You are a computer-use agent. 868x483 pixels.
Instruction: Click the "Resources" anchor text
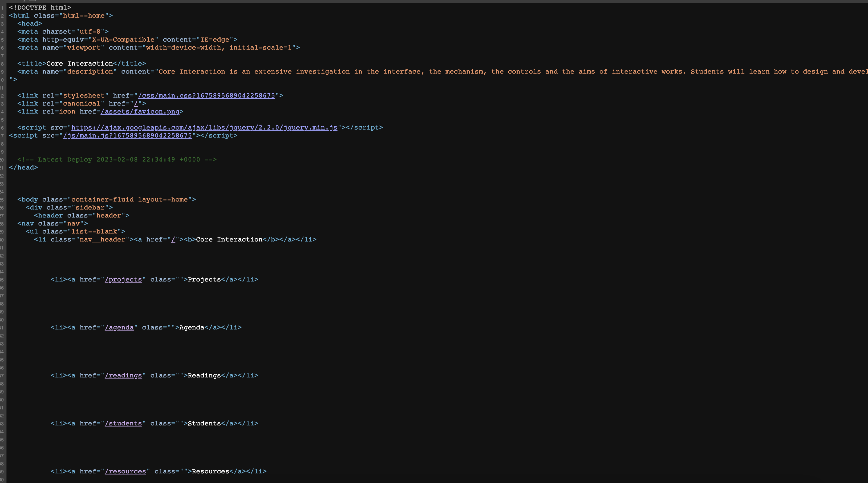210,472
